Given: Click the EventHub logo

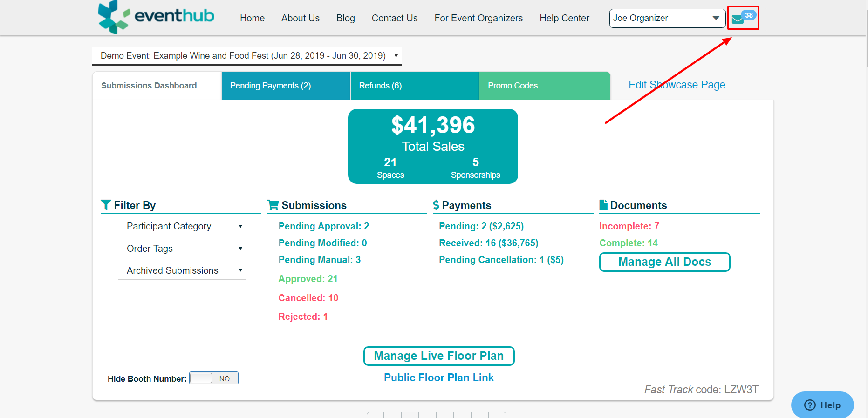Looking at the screenshot, I should tap(156, 17).
